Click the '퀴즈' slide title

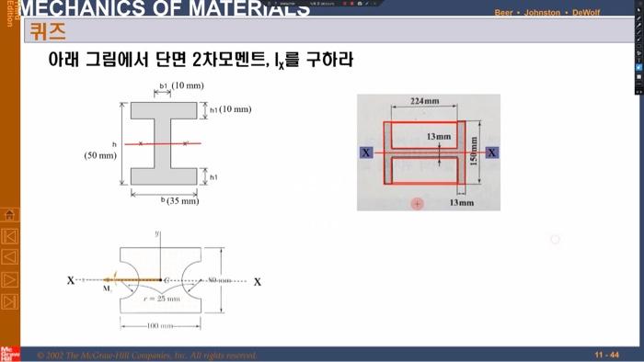coord(48,31)
